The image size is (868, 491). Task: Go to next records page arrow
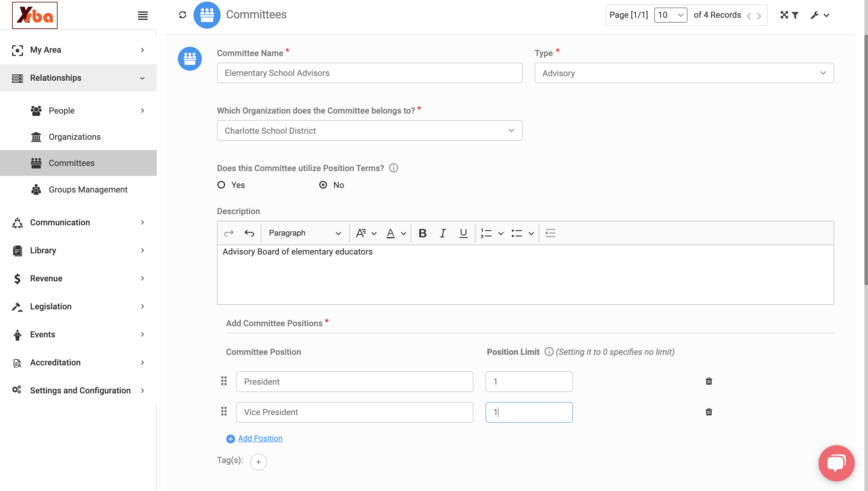coord(759,16)
